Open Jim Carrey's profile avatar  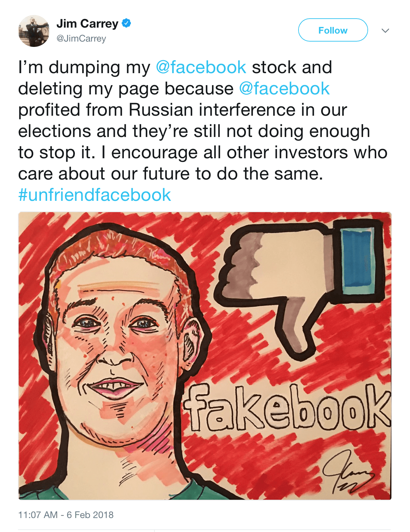34,31
